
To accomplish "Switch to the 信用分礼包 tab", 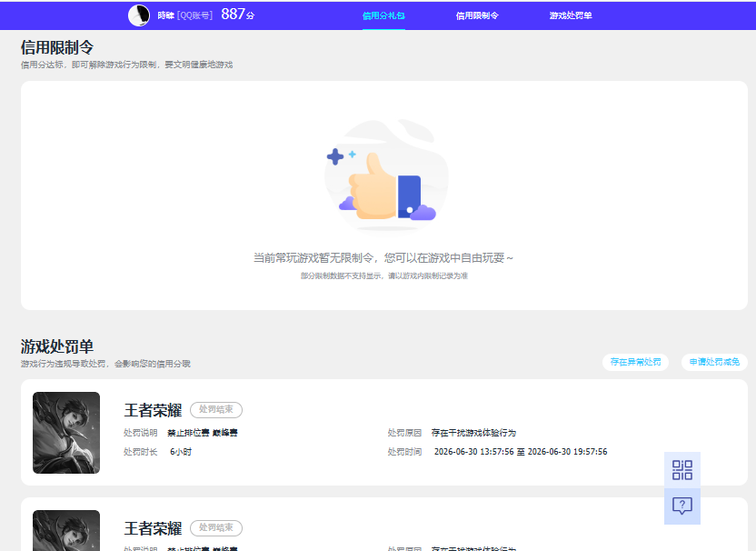I will click(383, 15).
